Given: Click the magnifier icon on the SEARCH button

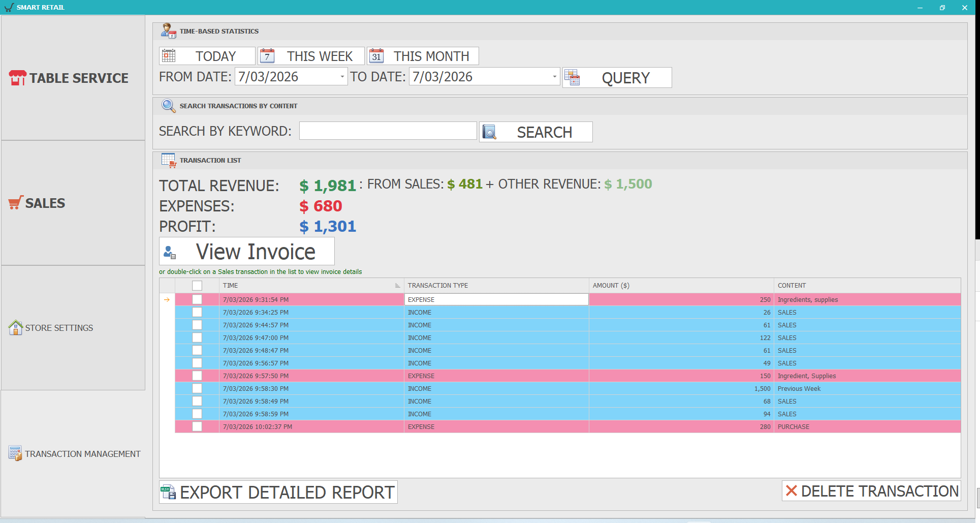Looking at the screenshot, I should 490,132.
